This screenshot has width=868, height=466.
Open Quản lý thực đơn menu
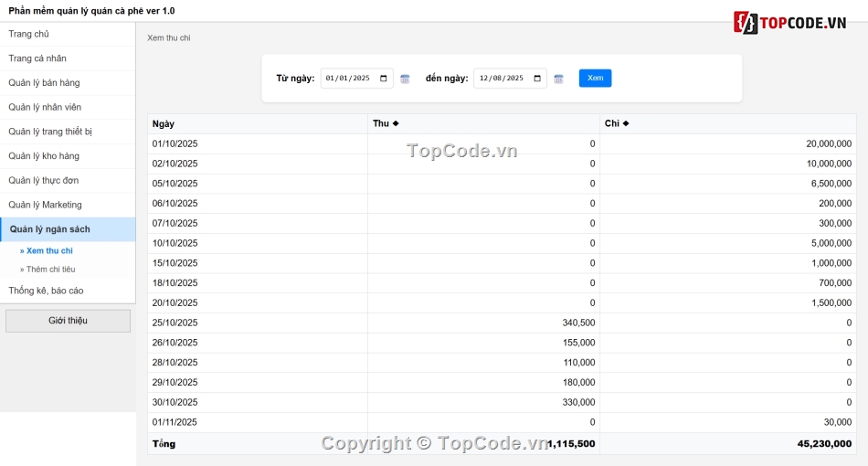pyautogui.click(x=68, y=180)
